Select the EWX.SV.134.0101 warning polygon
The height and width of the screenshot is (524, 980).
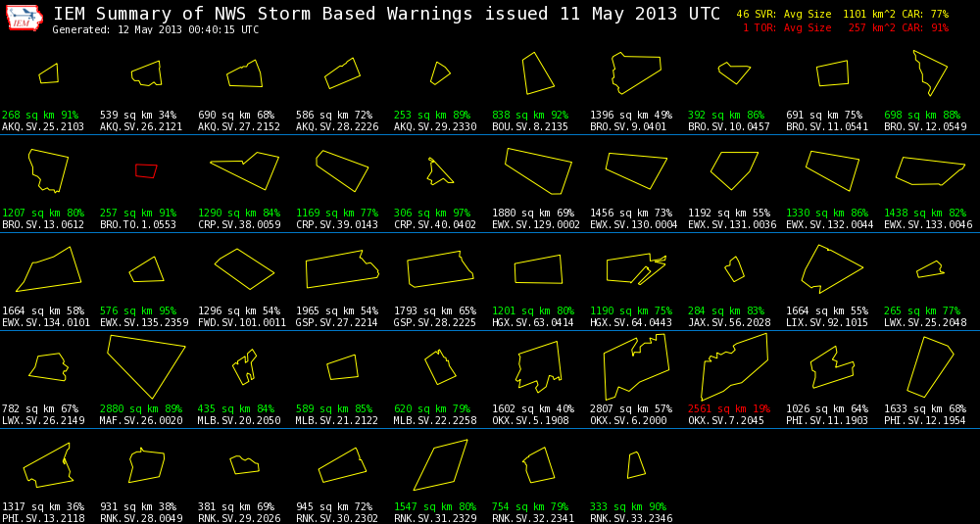(49, 268)
